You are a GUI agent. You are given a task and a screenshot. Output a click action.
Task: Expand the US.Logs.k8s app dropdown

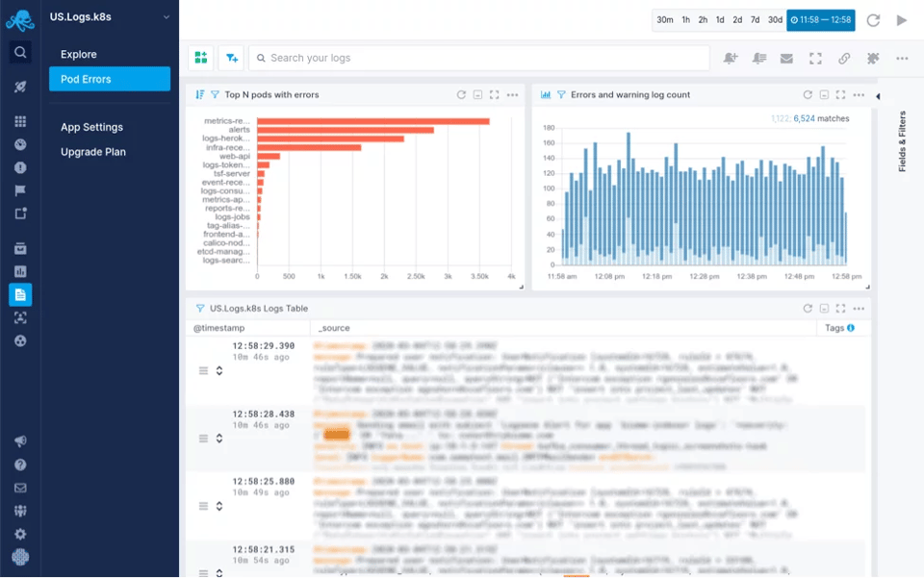pyautogui.click(x=167, y=17)
